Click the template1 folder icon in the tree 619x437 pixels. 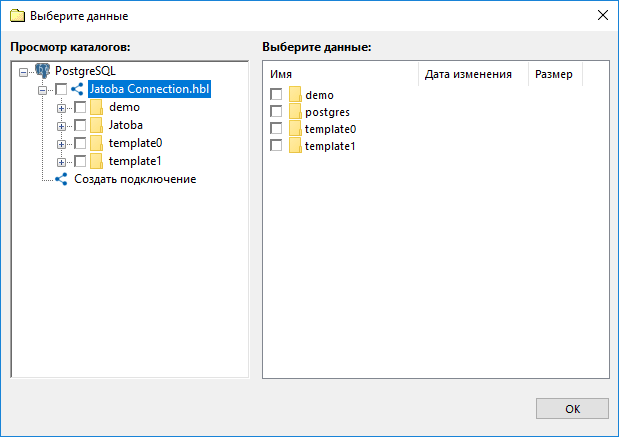96,161
